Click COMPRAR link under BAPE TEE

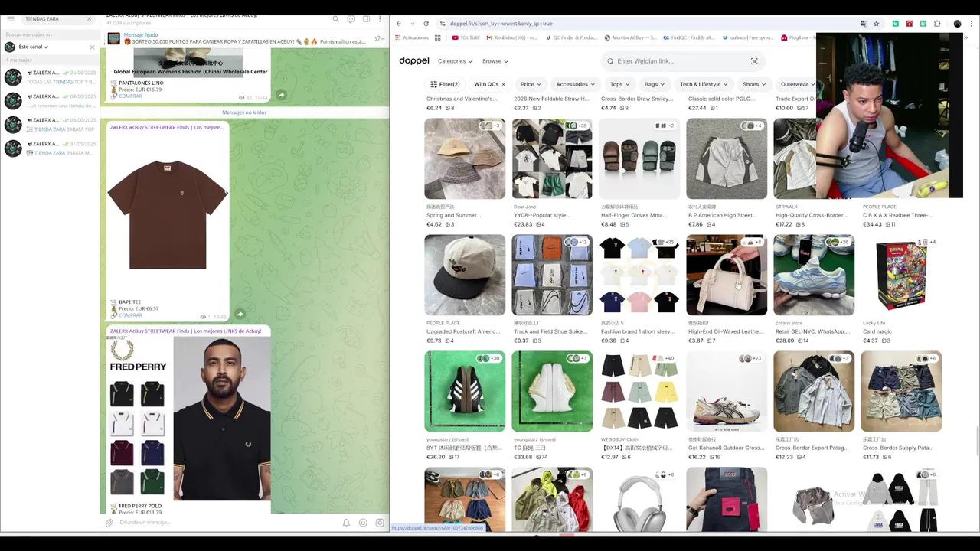point(130,315)
